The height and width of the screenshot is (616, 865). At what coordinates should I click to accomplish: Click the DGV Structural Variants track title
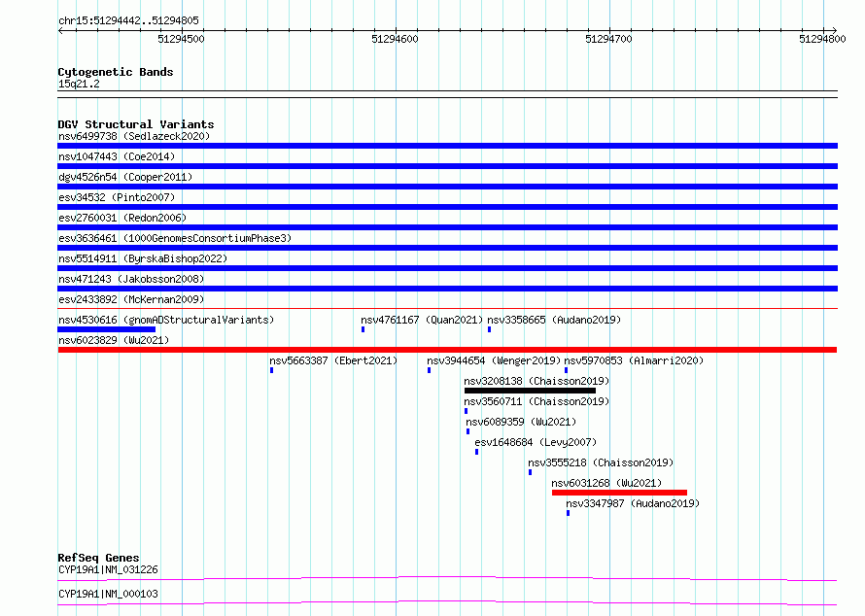pyautogui.click(x=136, y=124)
